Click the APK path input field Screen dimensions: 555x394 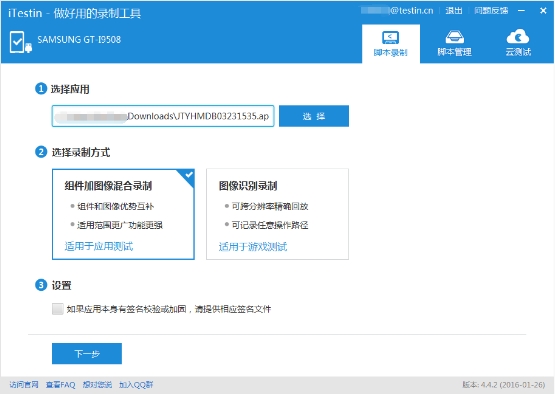tap(163, 116)
